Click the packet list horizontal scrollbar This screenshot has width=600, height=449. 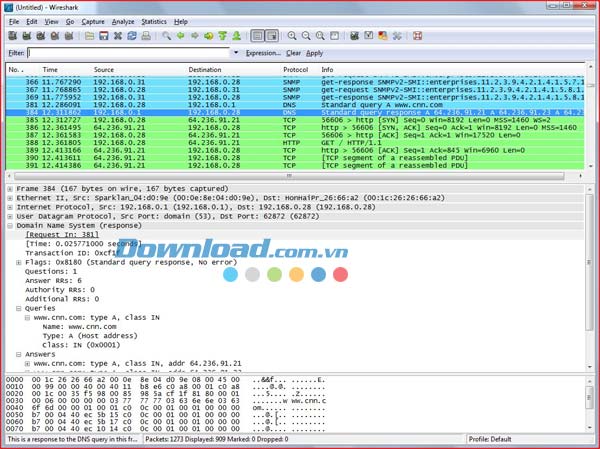(289, 176)
